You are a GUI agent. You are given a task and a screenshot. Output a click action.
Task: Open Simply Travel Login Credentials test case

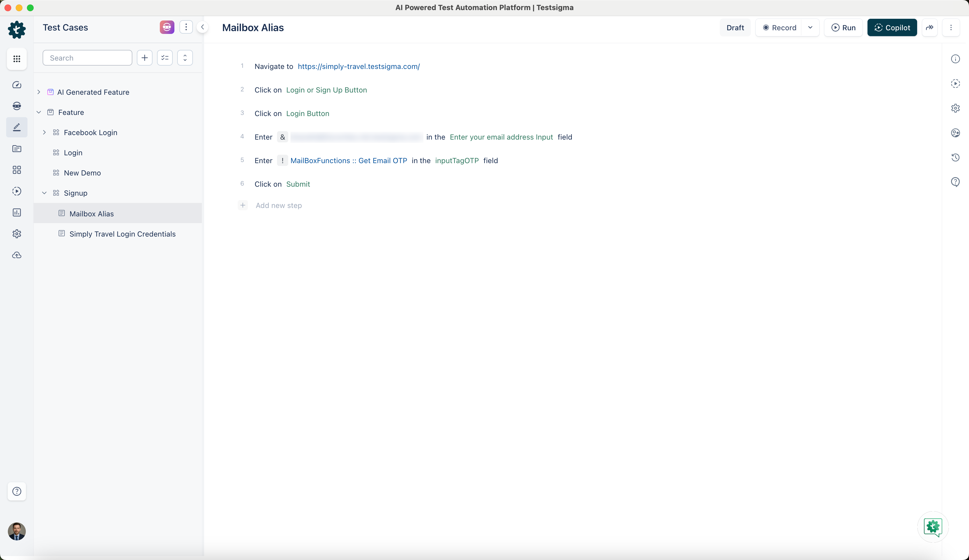click(122, 234)
